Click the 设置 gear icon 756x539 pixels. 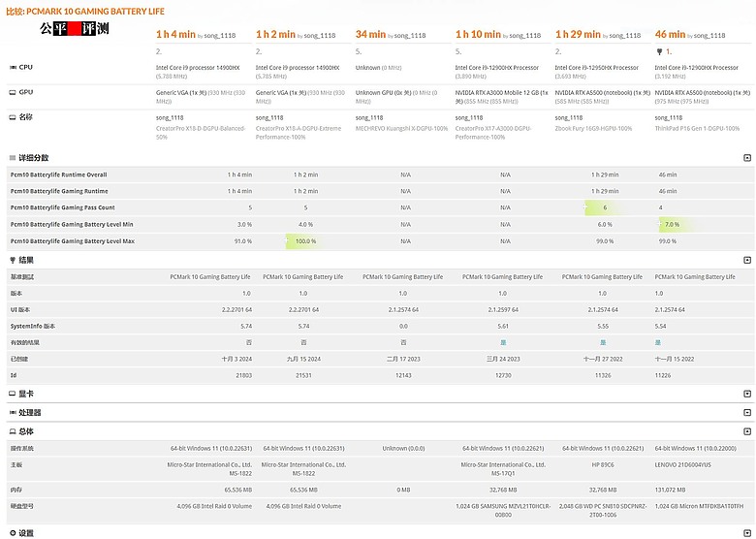tap(13, 533)
